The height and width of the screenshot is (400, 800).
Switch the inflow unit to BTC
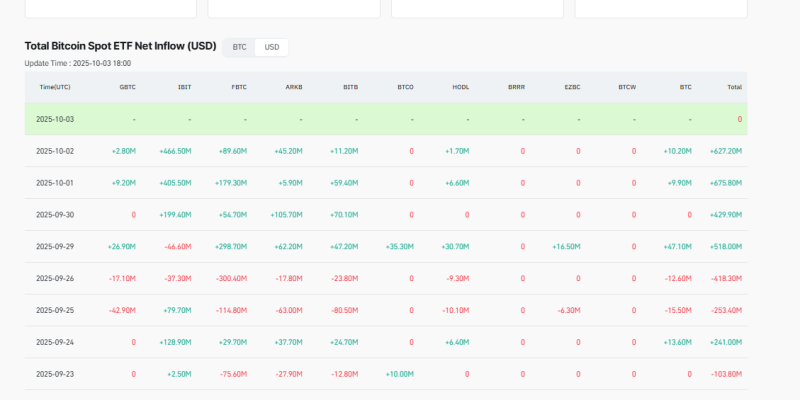click(239, 47)
